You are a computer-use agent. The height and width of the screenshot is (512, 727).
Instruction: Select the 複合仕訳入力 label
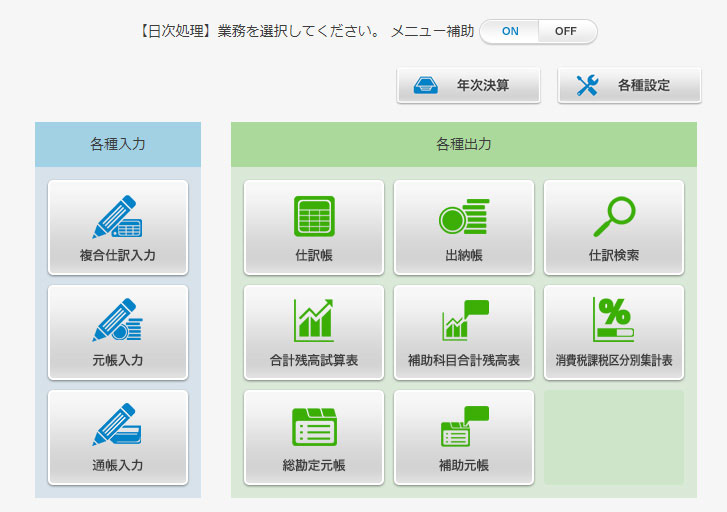(x=117, y=255)
